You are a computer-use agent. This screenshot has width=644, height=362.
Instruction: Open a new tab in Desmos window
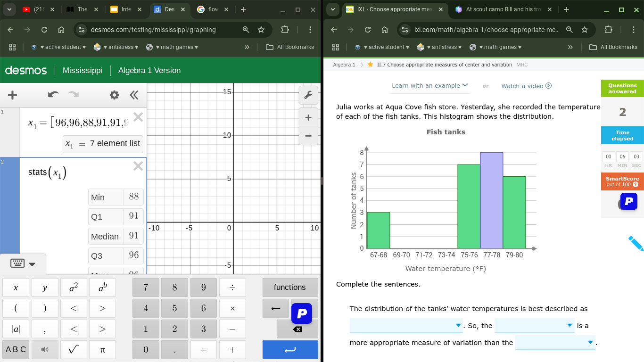[243, 9]
